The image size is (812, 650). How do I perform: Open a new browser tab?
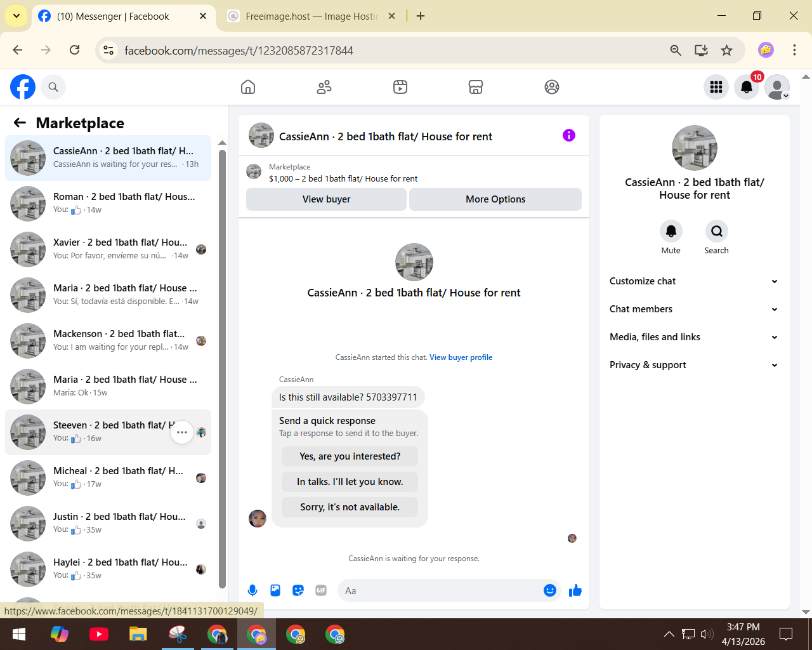coord(421,16)
